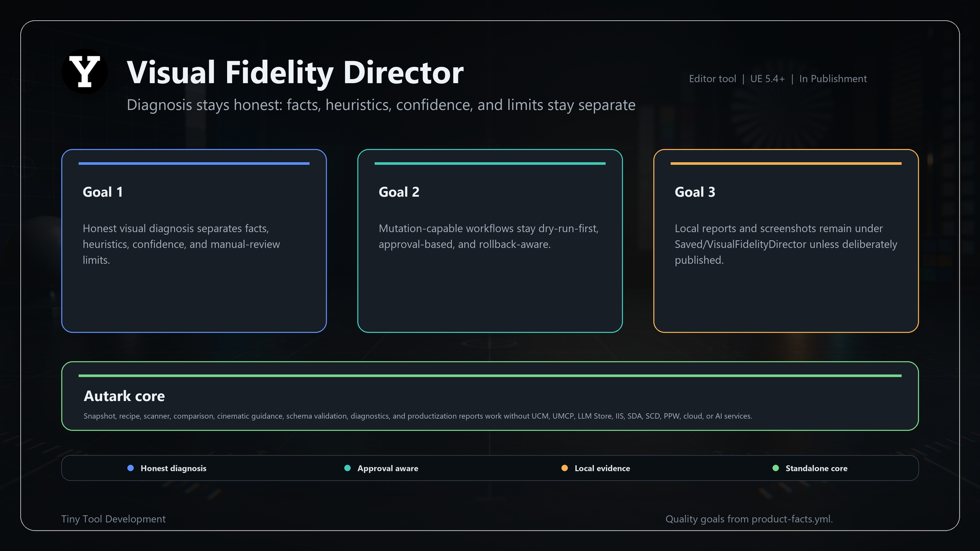The width and height of the screenshot is (980, 551).
Task: Select the Standalone core legend label
Action: click(x=817, y=468)
